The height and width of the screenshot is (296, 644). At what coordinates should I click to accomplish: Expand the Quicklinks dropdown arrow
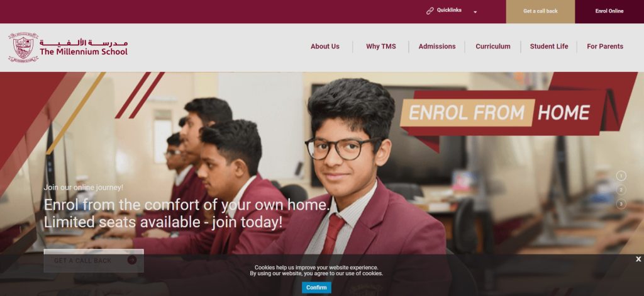coord(475,12)
